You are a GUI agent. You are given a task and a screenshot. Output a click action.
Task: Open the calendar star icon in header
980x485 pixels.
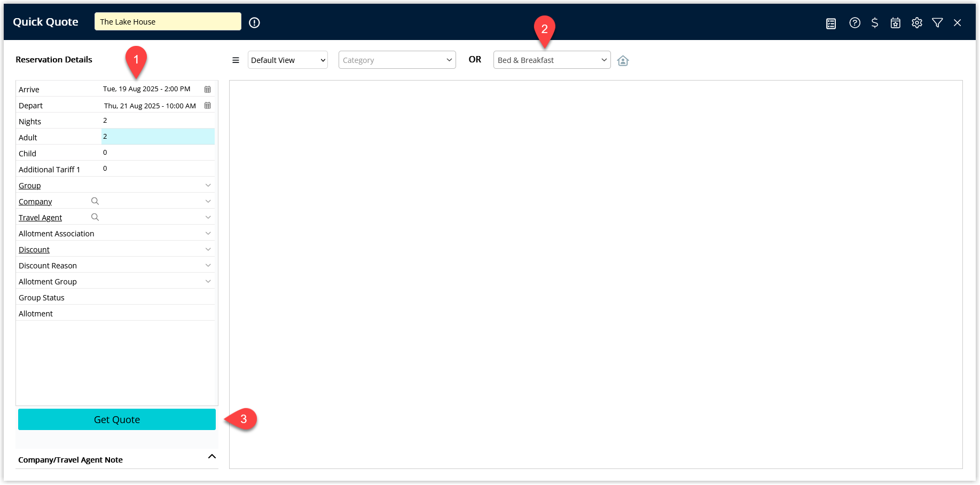[x=896, y=22]
